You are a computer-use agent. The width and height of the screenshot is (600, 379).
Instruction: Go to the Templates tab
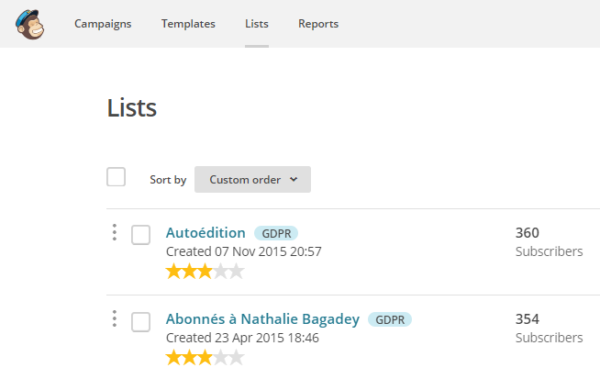188,24
